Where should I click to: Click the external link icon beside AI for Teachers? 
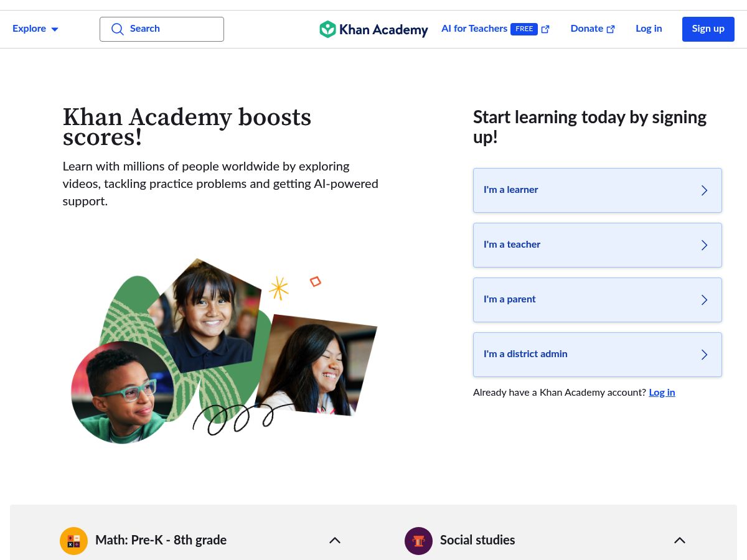[x=545, y=29]
